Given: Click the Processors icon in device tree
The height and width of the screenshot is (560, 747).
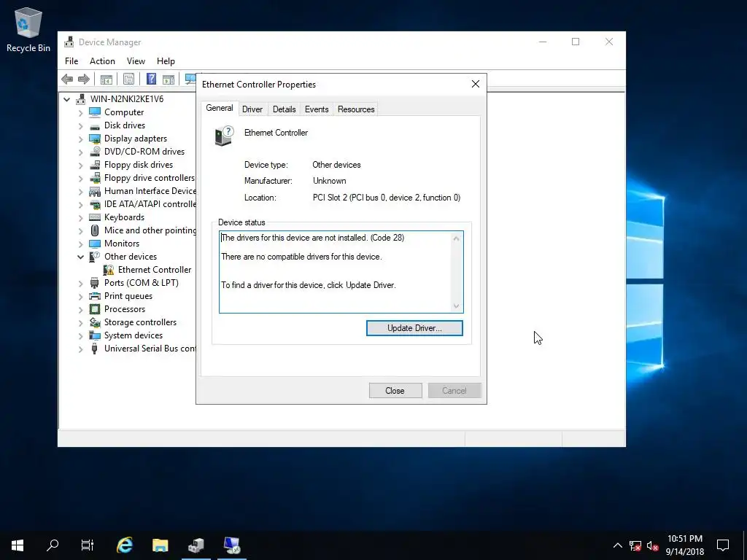Looking at the screenshot, I should point(95,309).
